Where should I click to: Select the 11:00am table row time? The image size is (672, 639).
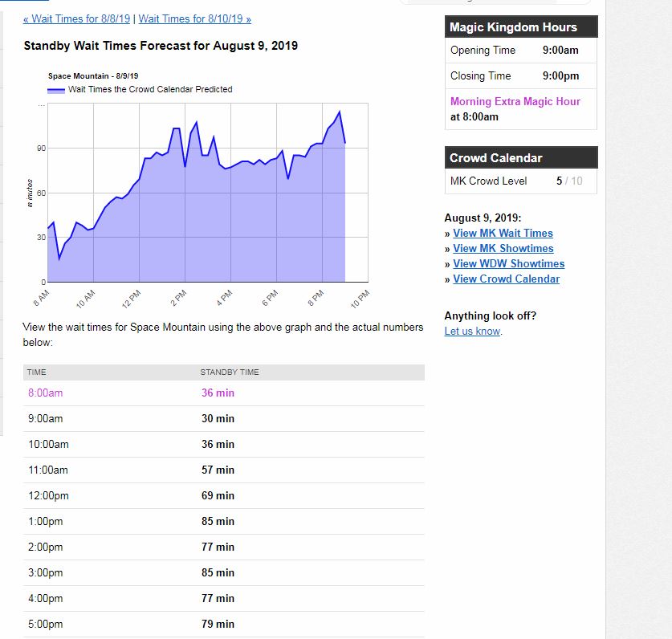[47, 470]
